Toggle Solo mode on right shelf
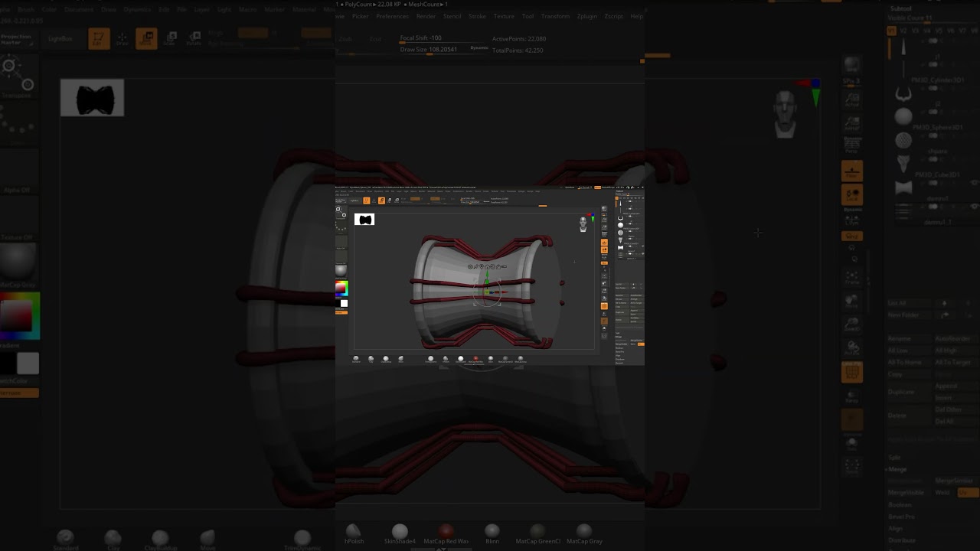Viewport: 980px width, 551px height. point(851,443)
